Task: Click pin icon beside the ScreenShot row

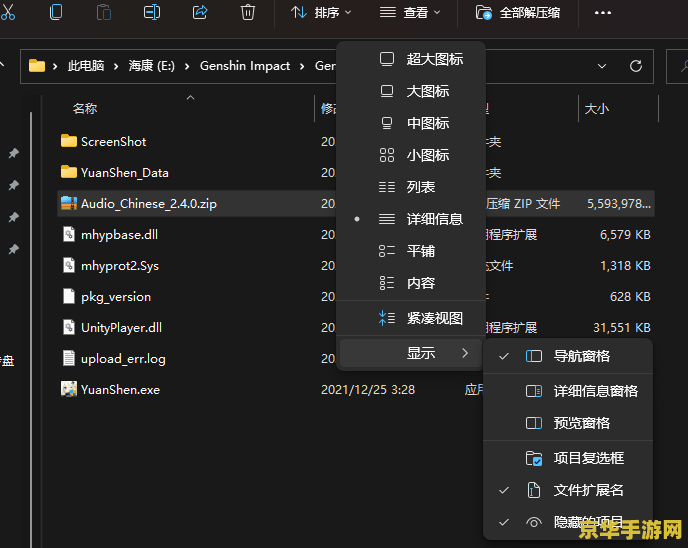Action: click(x=14, y=153)
